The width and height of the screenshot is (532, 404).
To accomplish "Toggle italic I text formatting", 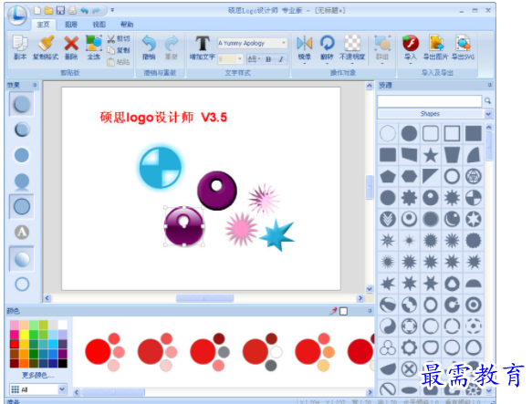I will pos(281,59).
